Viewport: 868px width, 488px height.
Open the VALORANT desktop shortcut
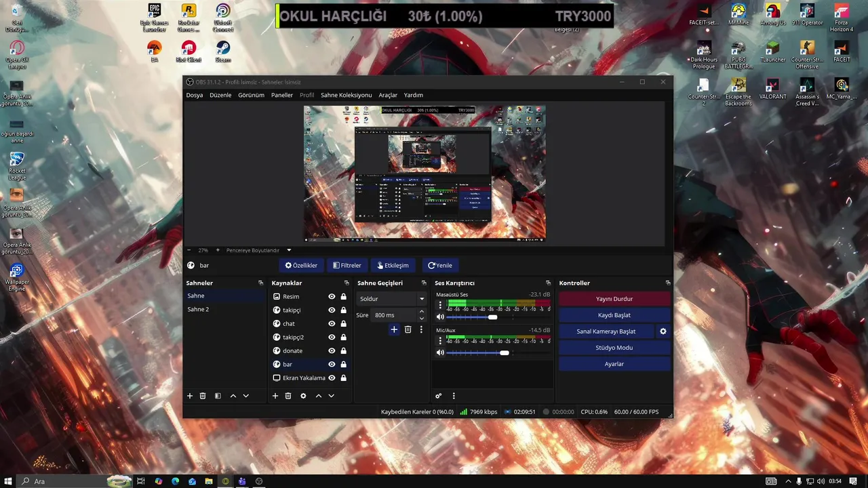tap(772, 89)
